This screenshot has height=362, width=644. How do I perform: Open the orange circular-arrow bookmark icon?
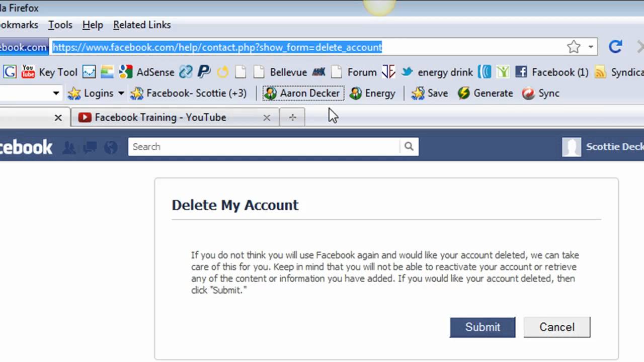click(x=222, y=72)
